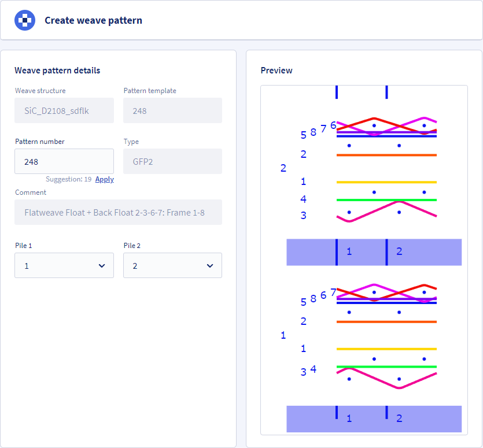
Task: Click the green yarn line in top diagram
Action: [386, 200]
